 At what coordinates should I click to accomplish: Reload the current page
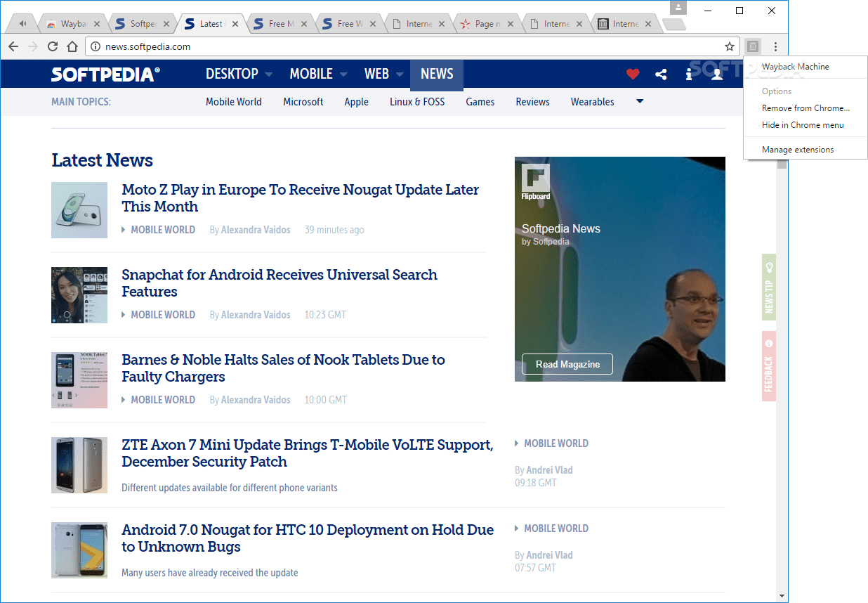click(x=53, y=47)
